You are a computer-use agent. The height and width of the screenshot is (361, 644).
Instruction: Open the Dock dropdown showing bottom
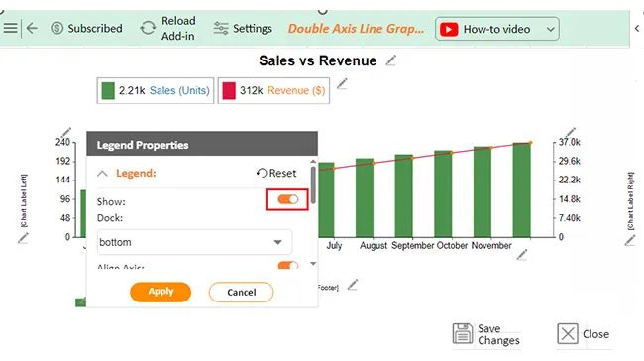click(x=194, y=242)
